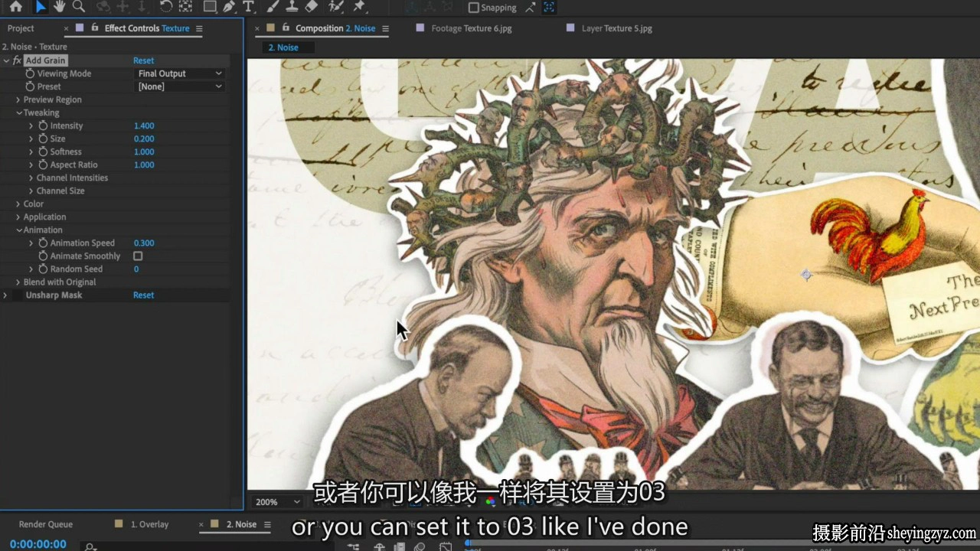Select the Clone Stamp tool
980x551 pixels.
pyautogui.click(x=292, y=7)
